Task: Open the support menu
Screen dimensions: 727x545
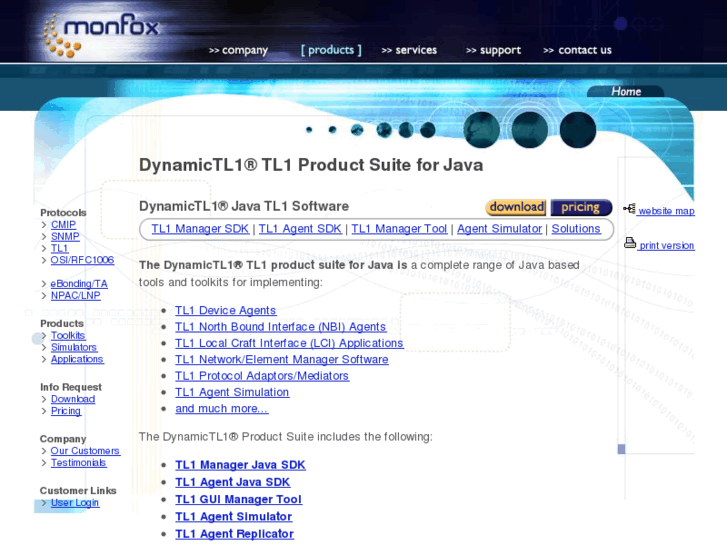Action: pos(493,50)
